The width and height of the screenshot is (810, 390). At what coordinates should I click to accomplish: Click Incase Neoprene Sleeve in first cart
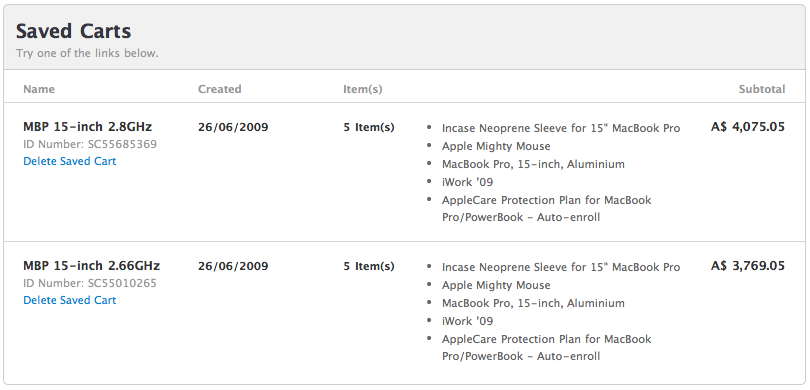561,128
